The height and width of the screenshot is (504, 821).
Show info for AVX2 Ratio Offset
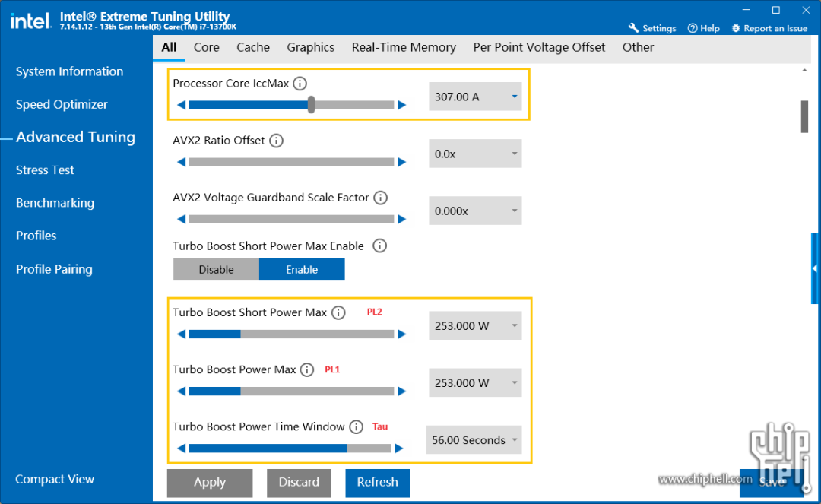276,141
